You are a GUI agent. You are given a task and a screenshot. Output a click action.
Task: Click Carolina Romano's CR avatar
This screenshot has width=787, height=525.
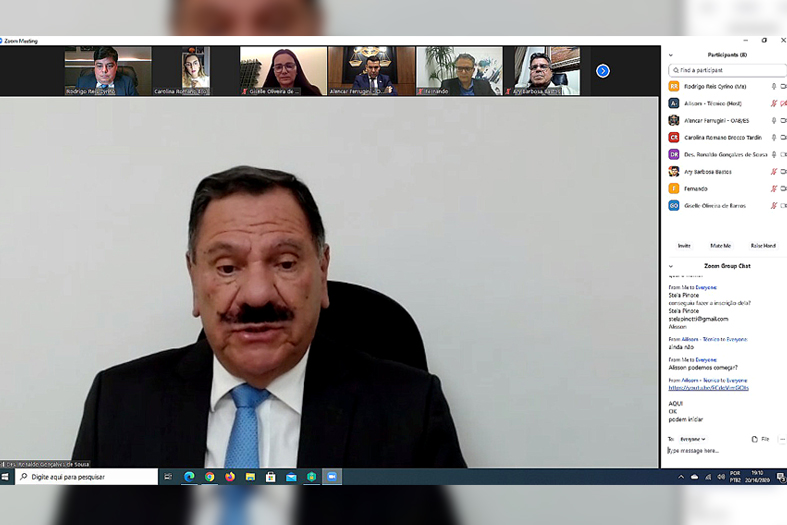(x=674, y=138)
